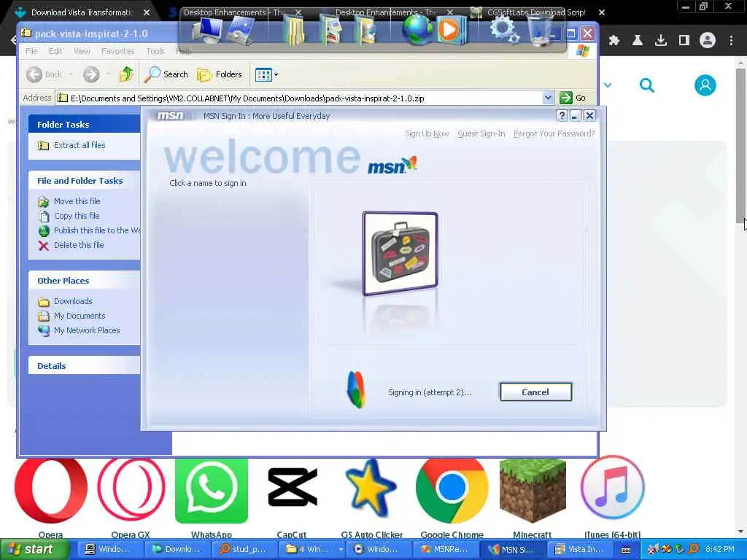The width and height of the screenshot is (747, 560).
Task: Open the Computer icon in the top dock
Action: (x=206, y=31)
